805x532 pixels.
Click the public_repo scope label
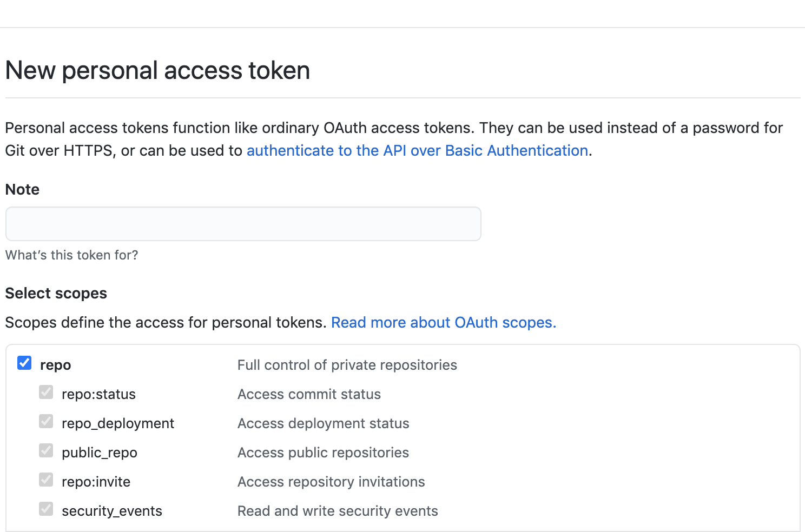(x=100, y=453)
